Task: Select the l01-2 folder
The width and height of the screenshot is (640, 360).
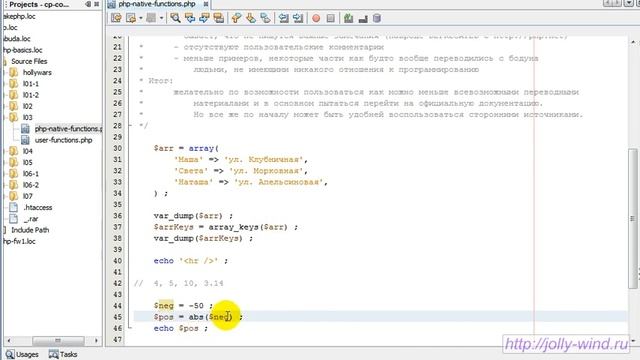Action: [31, 95]
